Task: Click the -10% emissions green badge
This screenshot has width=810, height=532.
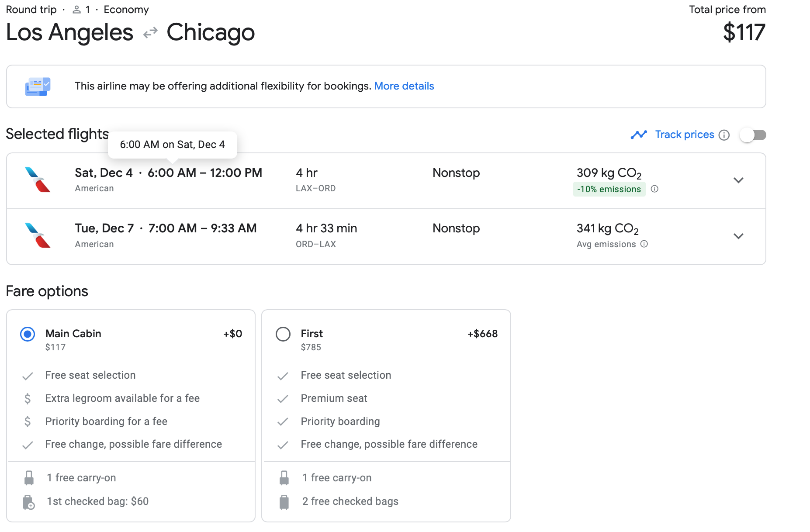Action: pyautogui.click(x=609, y=189)
